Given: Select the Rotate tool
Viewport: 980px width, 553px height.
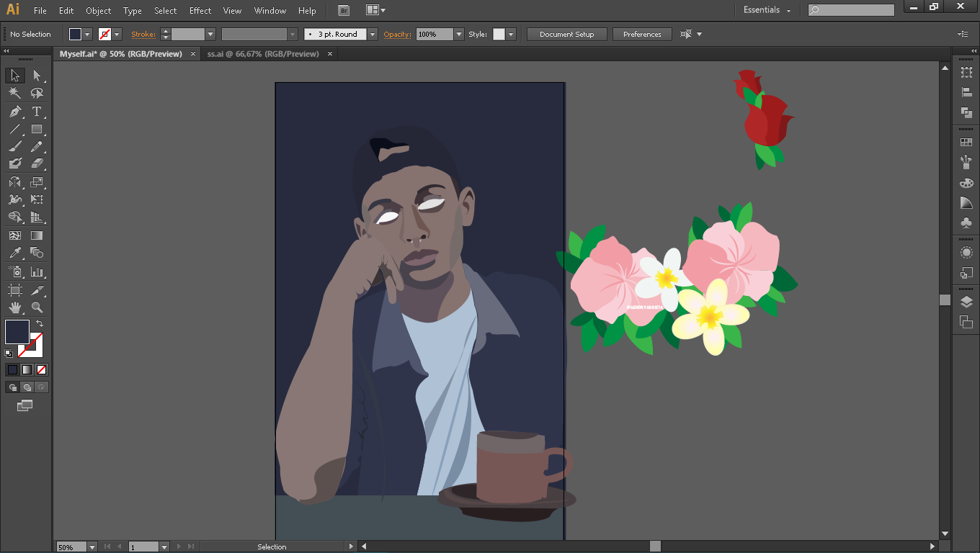Looking at the screenshot, I should (x=14, y=182).
